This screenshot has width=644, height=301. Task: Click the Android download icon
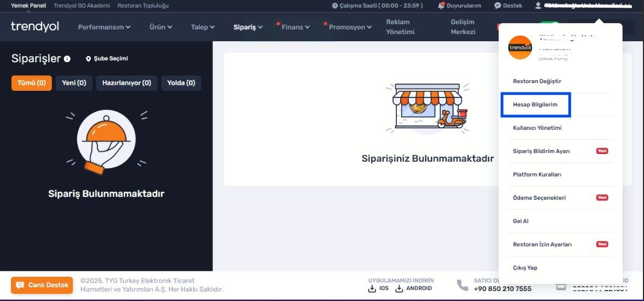(399, 289)
